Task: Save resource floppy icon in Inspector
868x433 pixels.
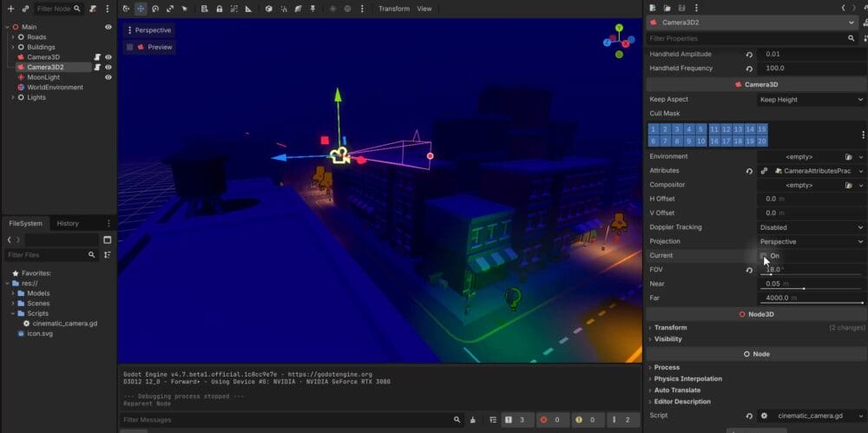Action: (681, 8)
